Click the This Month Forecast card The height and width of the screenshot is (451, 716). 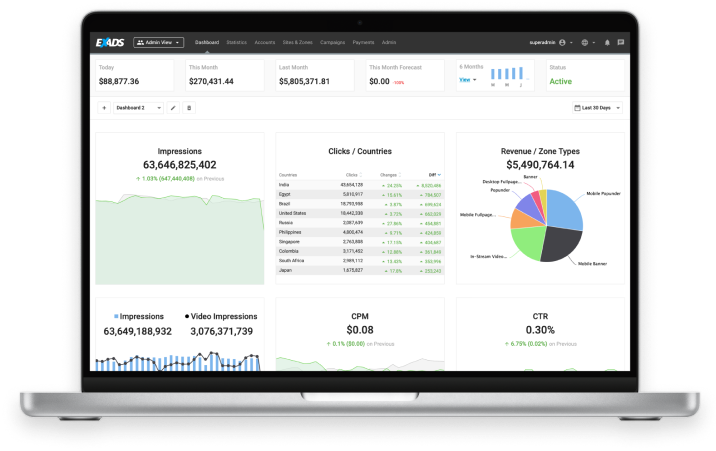[405, 75]
